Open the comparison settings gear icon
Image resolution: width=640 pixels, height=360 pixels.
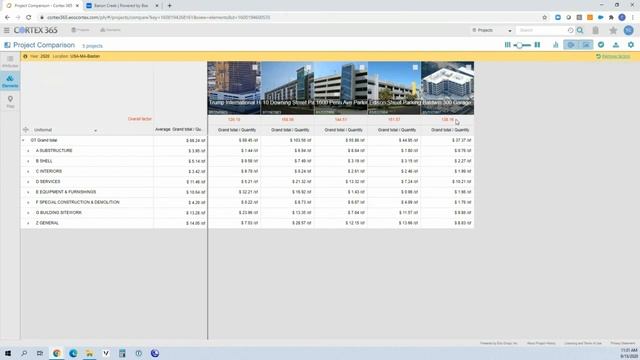631,45
